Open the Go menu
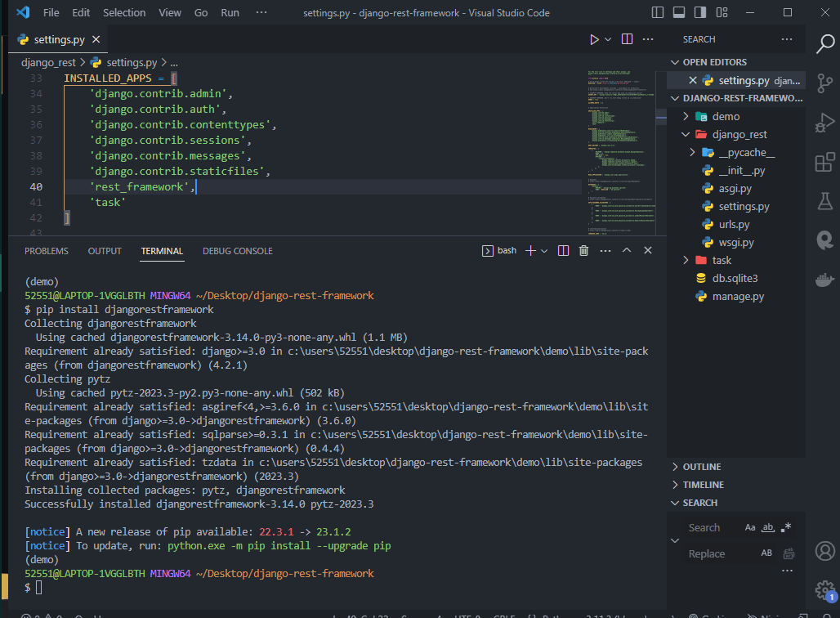 201,12
